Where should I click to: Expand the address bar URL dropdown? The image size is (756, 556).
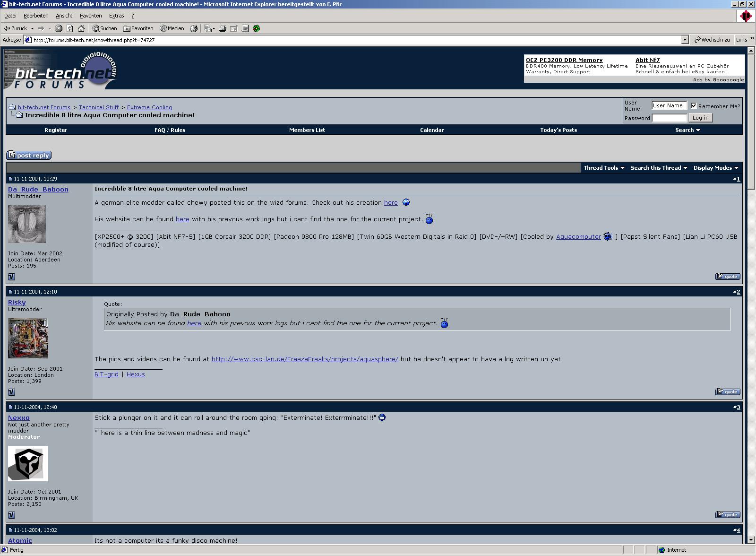[685, 40]
